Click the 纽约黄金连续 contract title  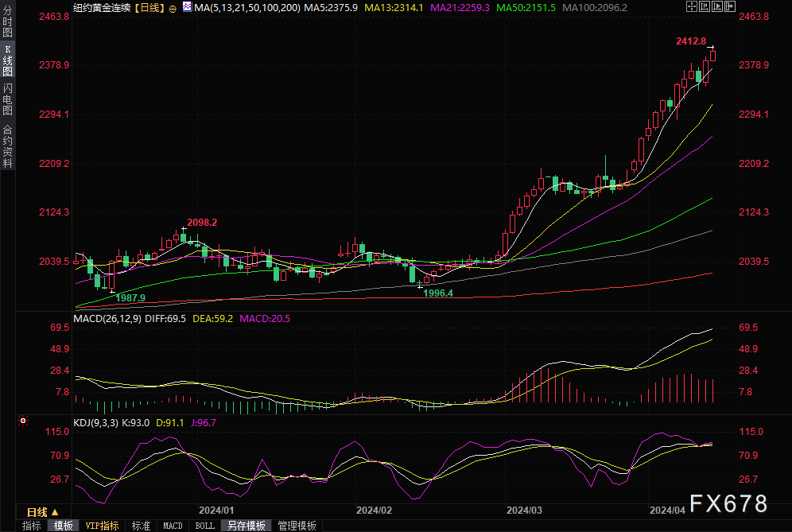coord(102,8)
